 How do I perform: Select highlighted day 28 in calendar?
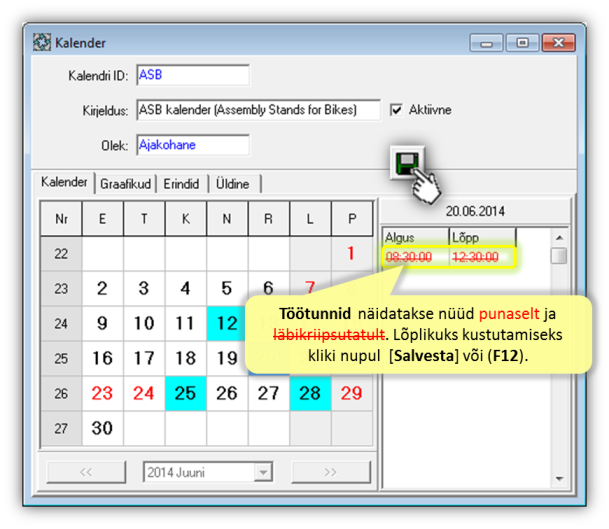pyautogui.click(x=309, y=393)
